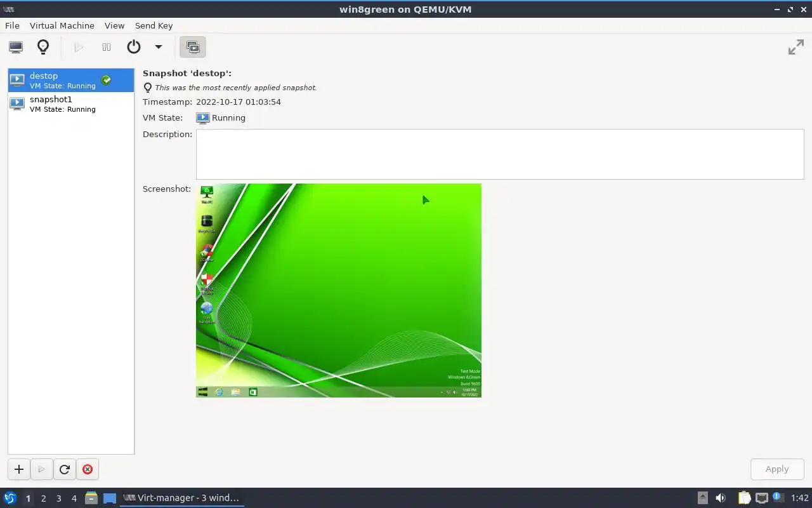Open the Virtual Machine menu
812x508 pixels.
tap(62, 25)
